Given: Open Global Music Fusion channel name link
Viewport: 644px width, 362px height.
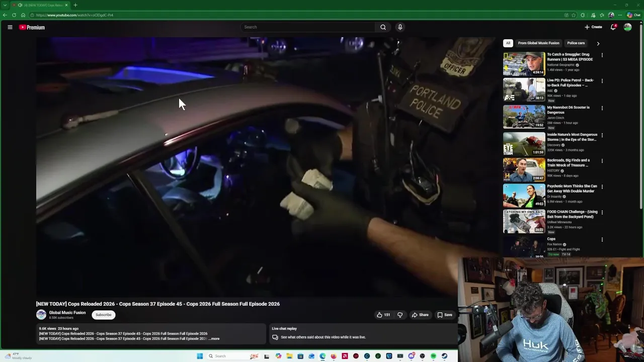Looking at the screenshot, I should (67, 313).
